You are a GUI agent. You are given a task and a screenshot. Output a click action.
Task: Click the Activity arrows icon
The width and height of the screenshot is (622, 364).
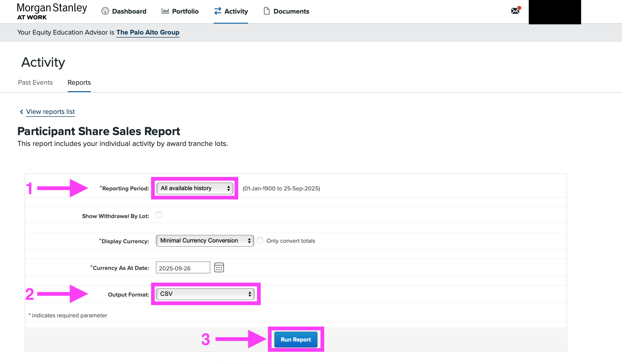pos(218,11)
